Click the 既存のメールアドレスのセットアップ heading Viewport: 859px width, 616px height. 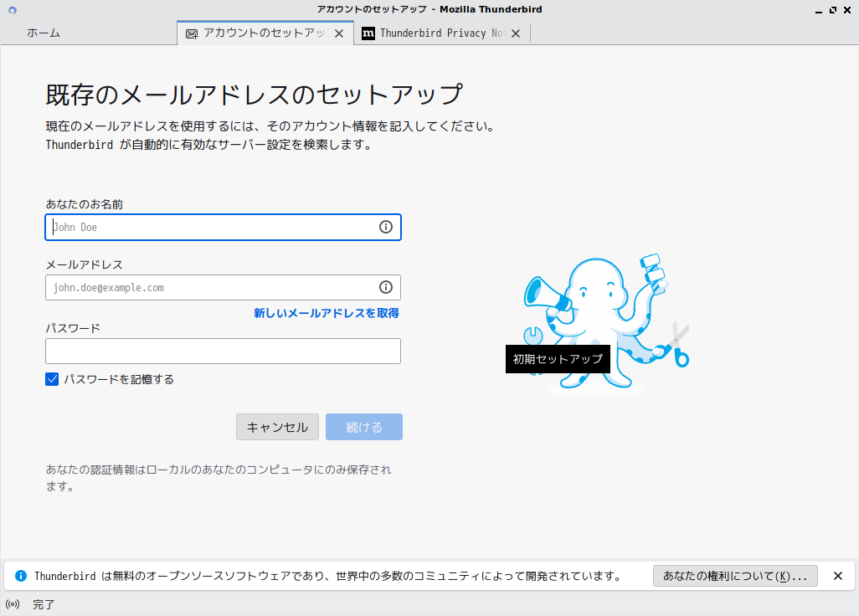point(255,95)
